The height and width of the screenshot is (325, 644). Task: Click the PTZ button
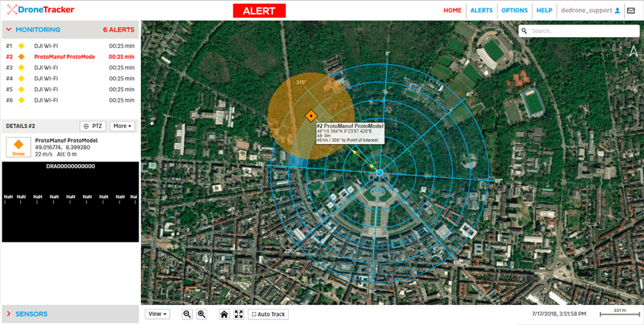(x=93, y=126)
